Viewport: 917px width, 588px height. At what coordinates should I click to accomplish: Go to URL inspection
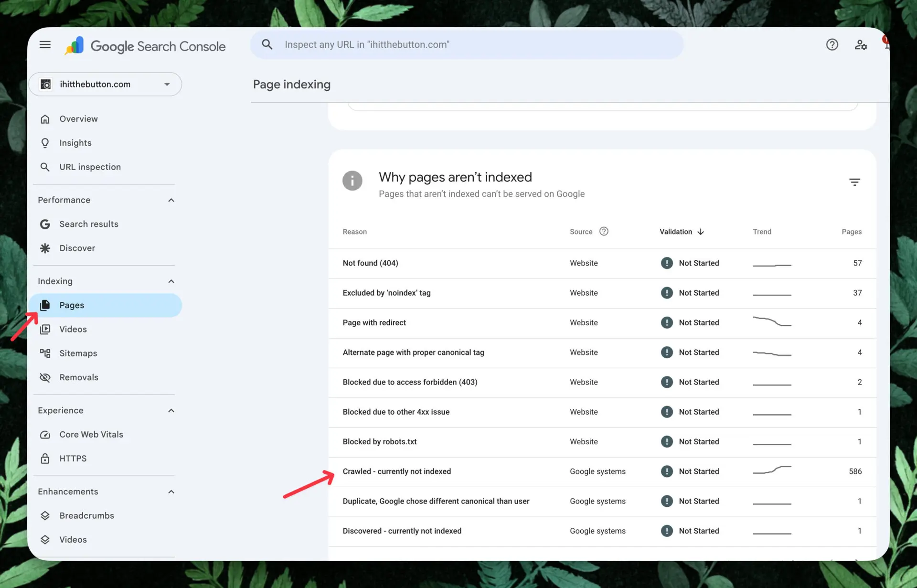pyautogui.click(x=105, y=167)
